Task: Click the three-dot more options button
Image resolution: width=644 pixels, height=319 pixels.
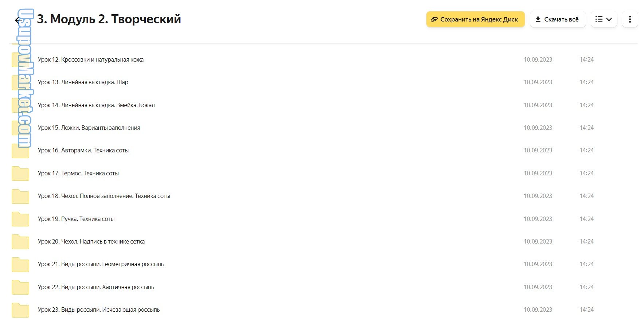Action: point(629,19)
